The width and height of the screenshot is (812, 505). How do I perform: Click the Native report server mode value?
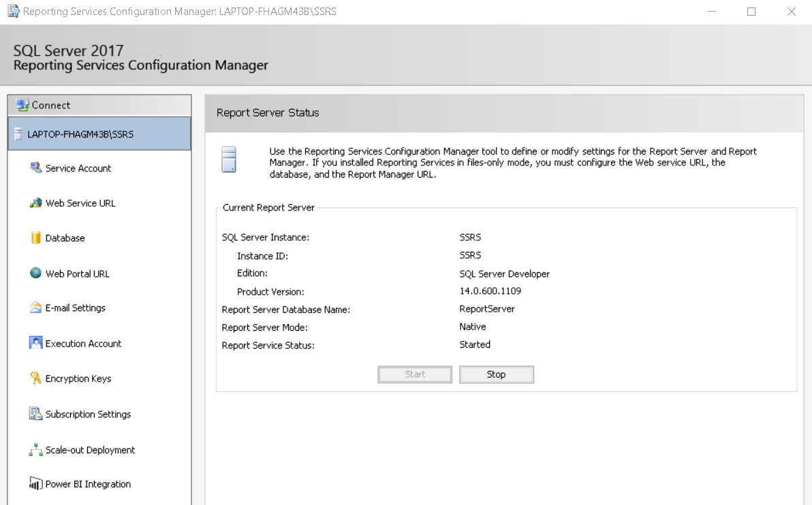(x=472, y=327)
